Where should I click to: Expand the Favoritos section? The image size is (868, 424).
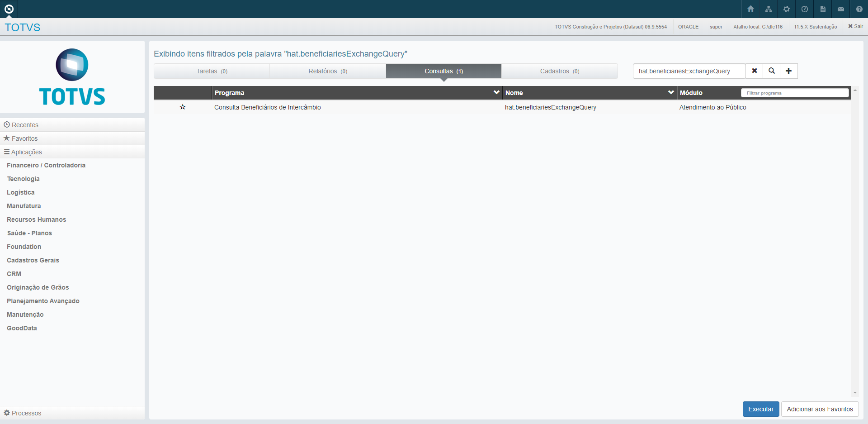click(72, 138)
